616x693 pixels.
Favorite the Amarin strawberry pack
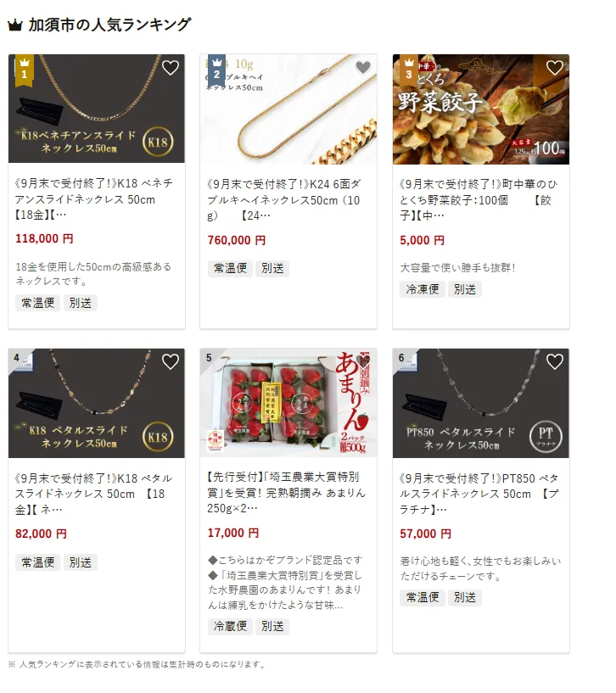coord(363,361)
